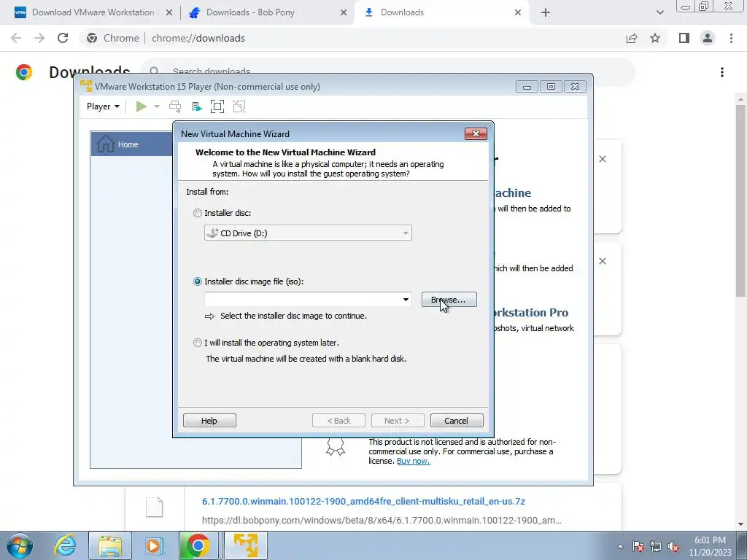Close the New Virtual Machine Wizard dialog

[476, 134]
